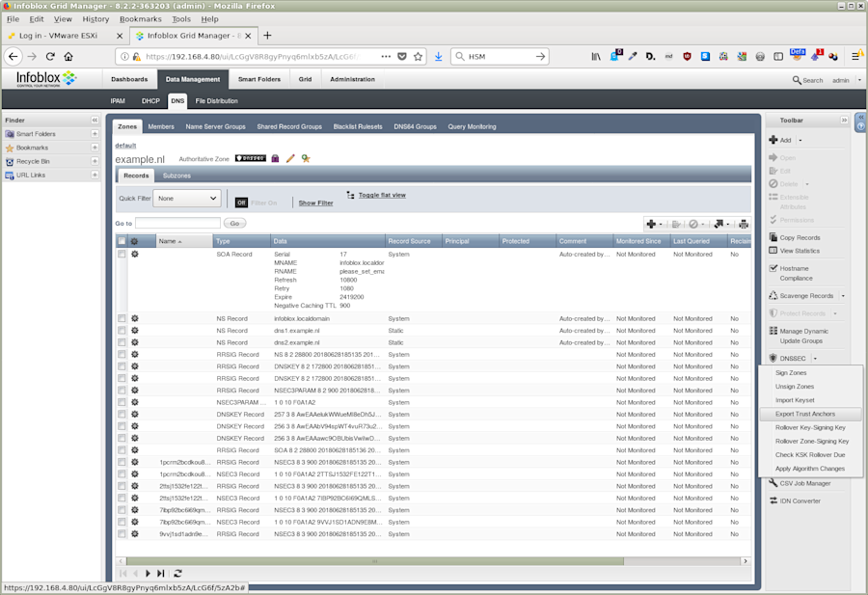Open the admin user dropdown arrow

click(x=859, y=80)
